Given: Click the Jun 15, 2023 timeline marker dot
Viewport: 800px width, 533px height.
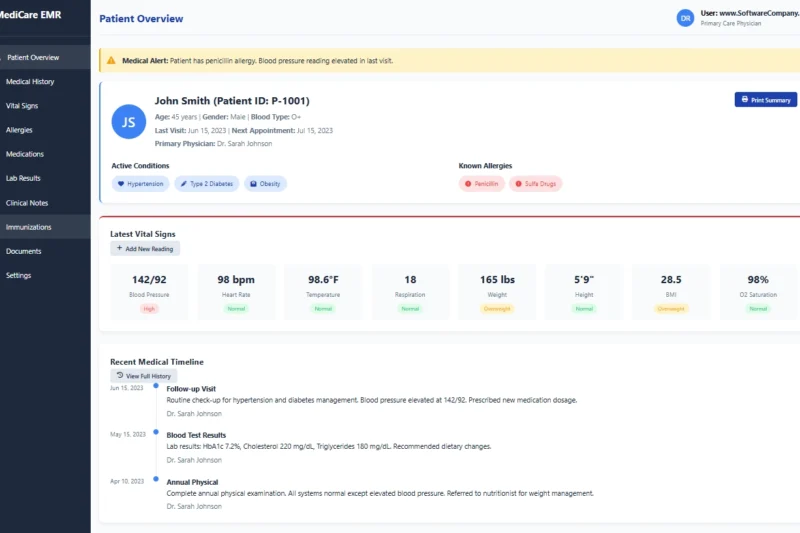Looking at the screenshot, I should [156, 386].
